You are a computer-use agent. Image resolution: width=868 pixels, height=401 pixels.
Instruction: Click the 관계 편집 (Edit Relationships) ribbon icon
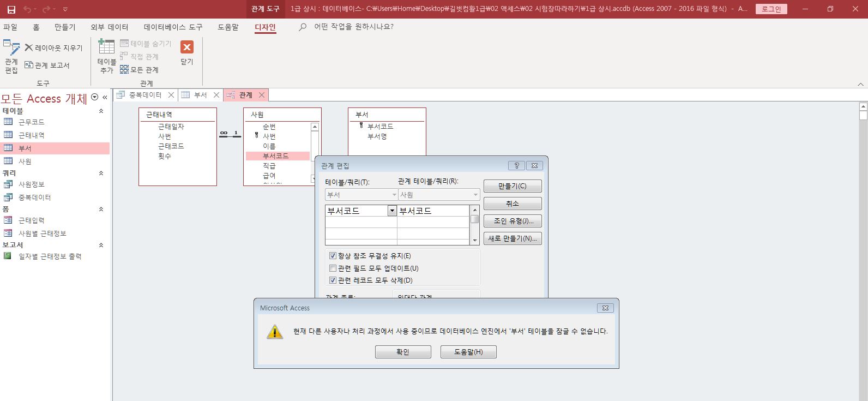pos(11,56)
